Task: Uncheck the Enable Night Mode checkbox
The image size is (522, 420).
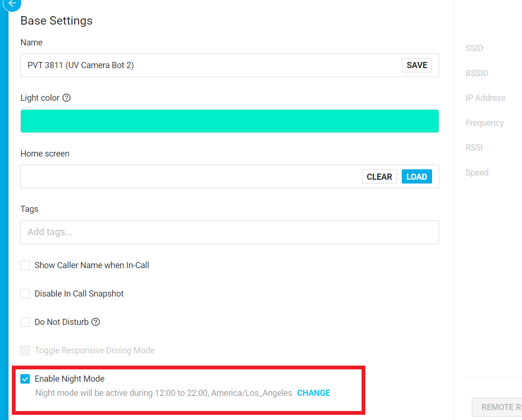Action: coord(25,379)
